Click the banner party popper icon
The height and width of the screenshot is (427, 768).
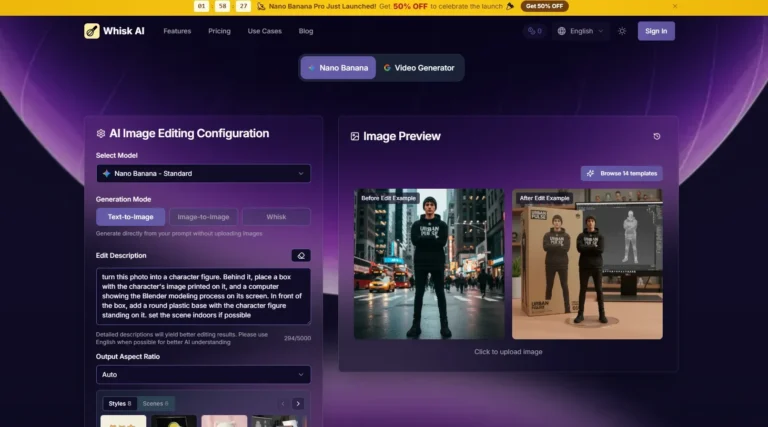click(x=510, y=6)
